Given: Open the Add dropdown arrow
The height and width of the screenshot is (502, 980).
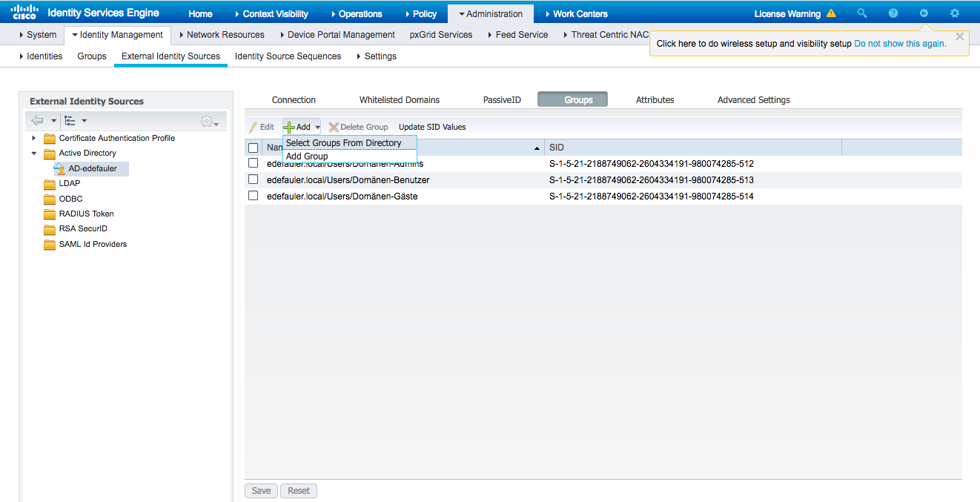Looking at the screenshot, I should click(317, 128).
